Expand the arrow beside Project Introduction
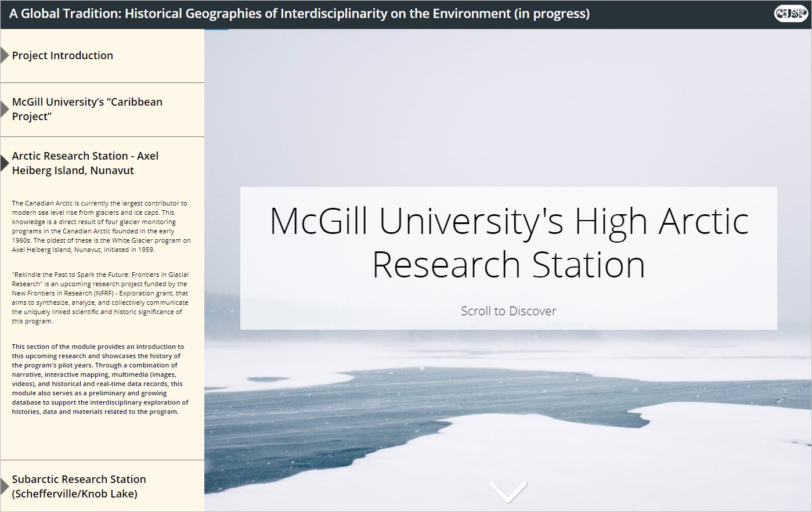812x512 pixels. (x=5, y=56)
